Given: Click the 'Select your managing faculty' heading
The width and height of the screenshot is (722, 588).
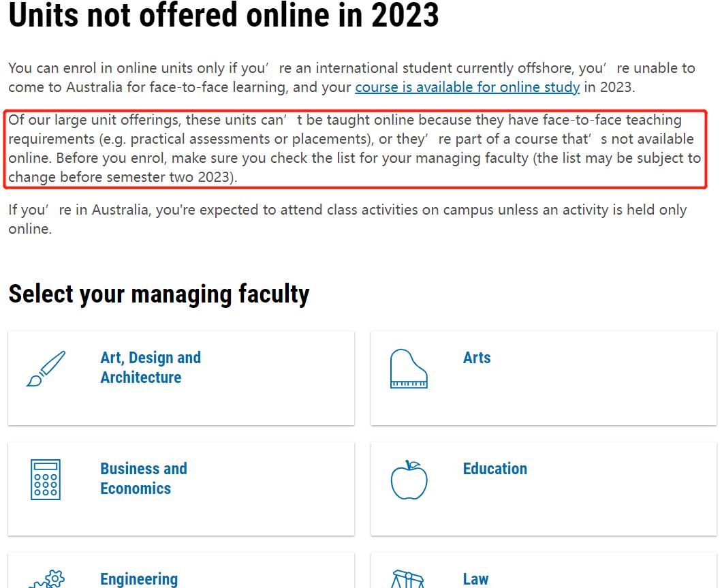Looking at the screenshot, I should click(159, 294).
